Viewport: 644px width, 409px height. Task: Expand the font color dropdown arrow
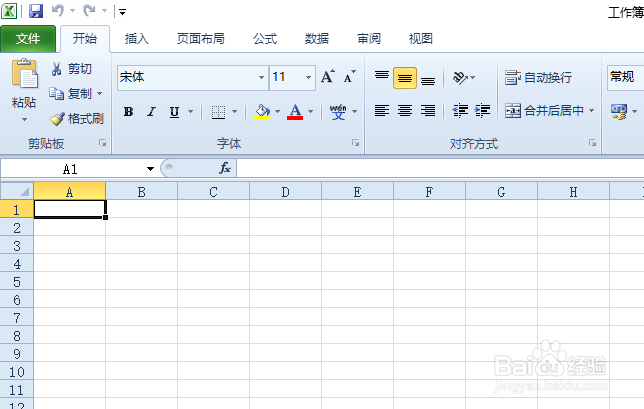tap(310, 112)
